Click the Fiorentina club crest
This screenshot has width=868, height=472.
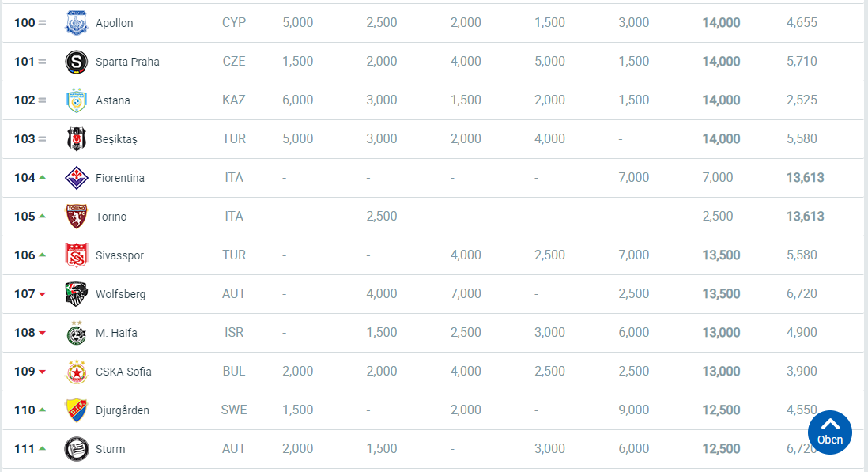(x=77, y=178)
